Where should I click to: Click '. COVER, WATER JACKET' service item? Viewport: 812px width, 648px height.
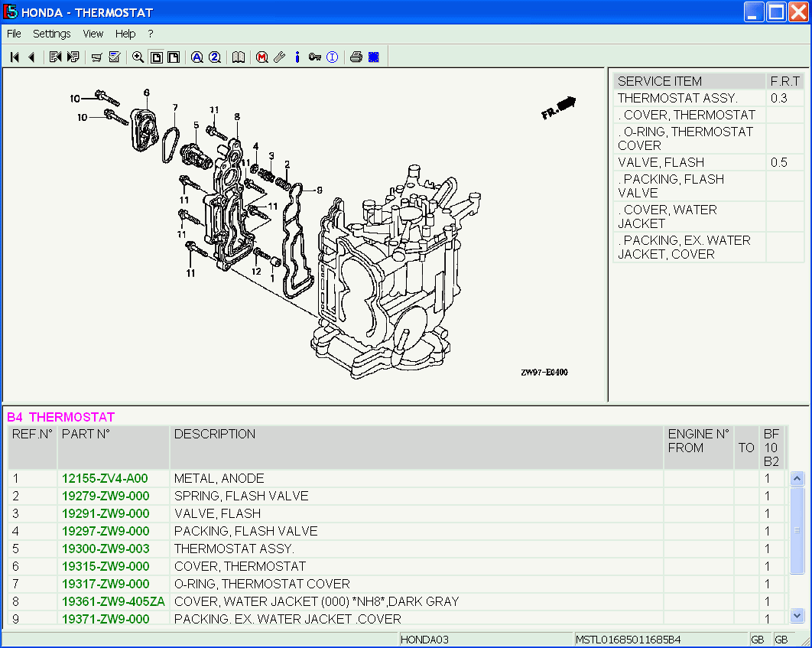667,217
